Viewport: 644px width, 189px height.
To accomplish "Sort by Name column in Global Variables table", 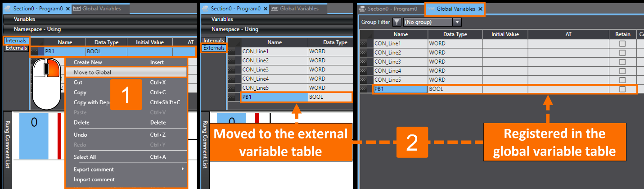I will (x=401, y=34).
